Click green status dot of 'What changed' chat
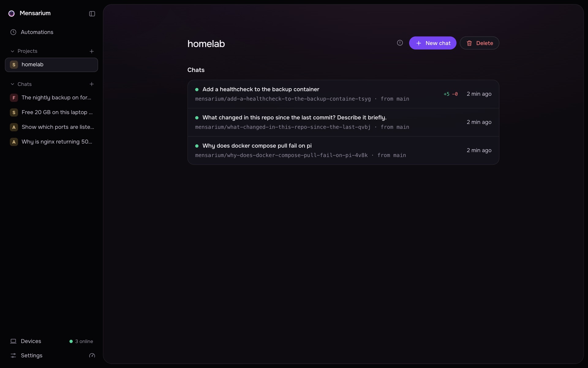This screenshot has width=588, height=368. click(x=197, y=118)
